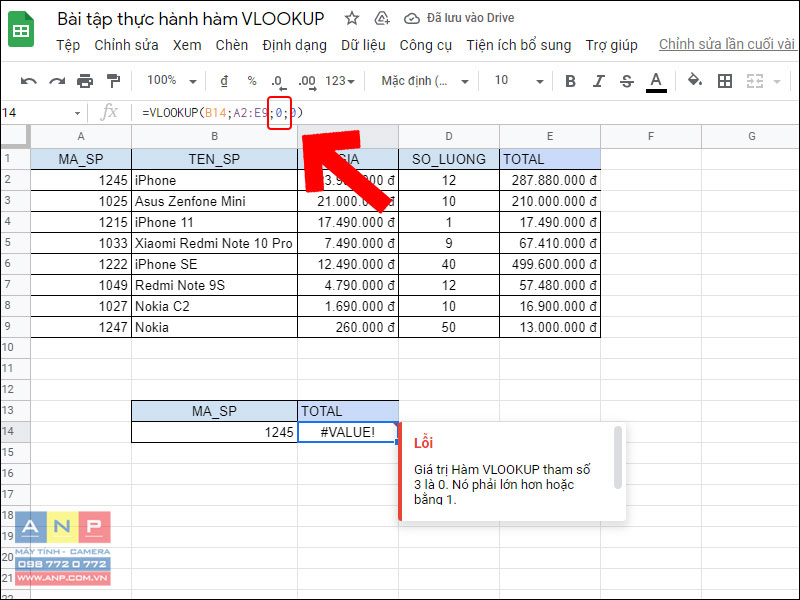The height and width of the screenshot is (600, 800).
Task: Open the Dữ liệu menu
Action: point(363,45)
